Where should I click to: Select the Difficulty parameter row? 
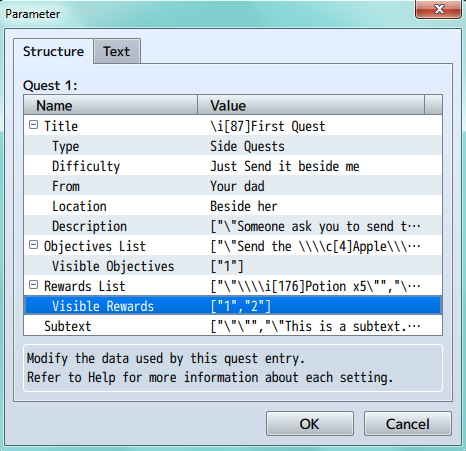[233, 165]
